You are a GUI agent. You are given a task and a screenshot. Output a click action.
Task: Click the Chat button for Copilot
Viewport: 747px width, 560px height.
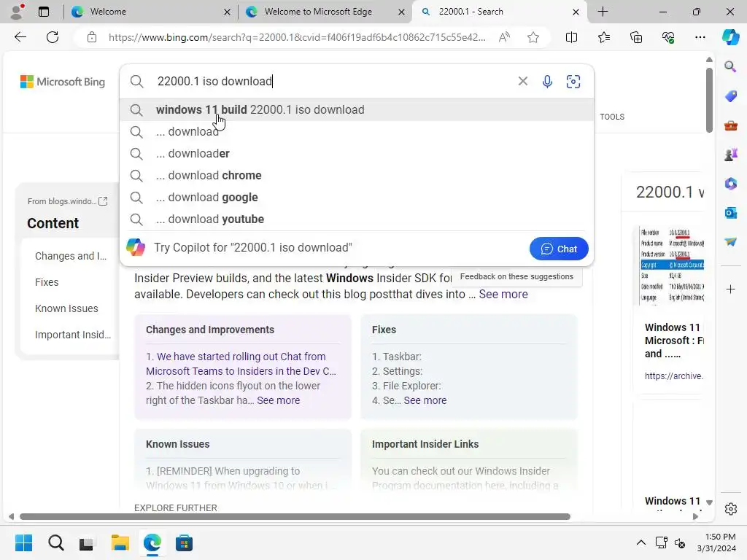click(x=558, y=249)
